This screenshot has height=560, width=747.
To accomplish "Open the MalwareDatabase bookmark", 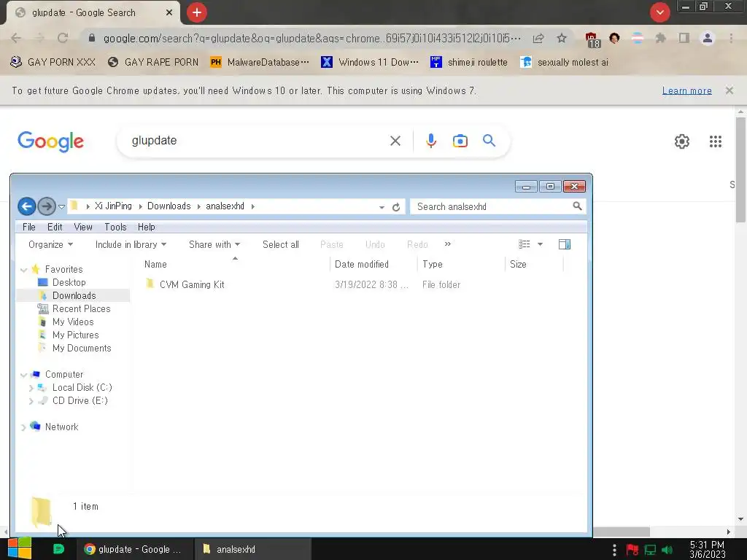I will [x=260, y=62].
